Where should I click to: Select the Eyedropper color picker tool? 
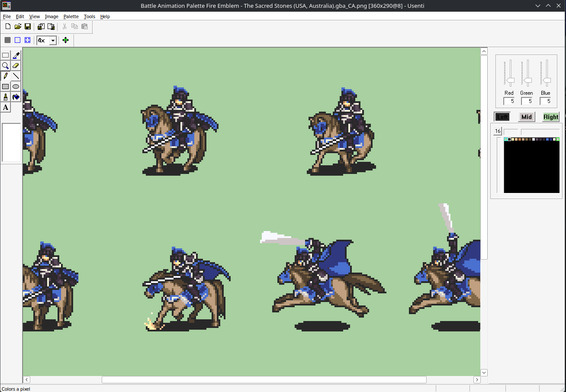[x=16, y=55]
